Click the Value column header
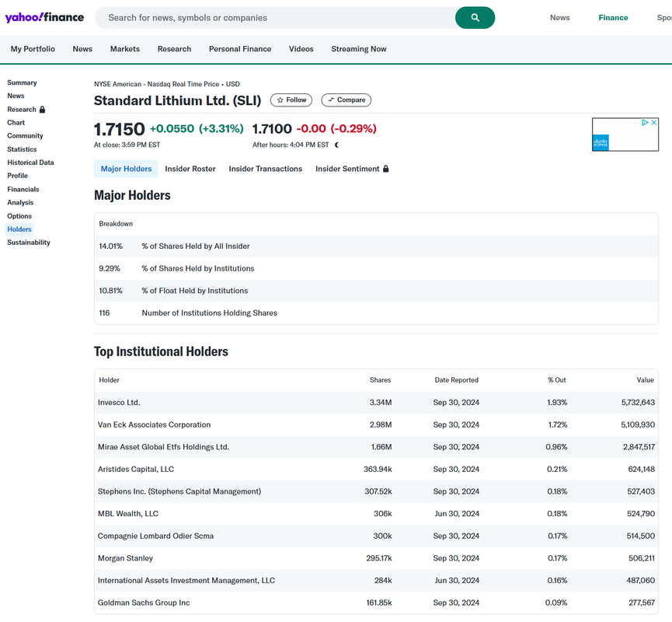The image size is (672, 622). (x=645, y=380)
